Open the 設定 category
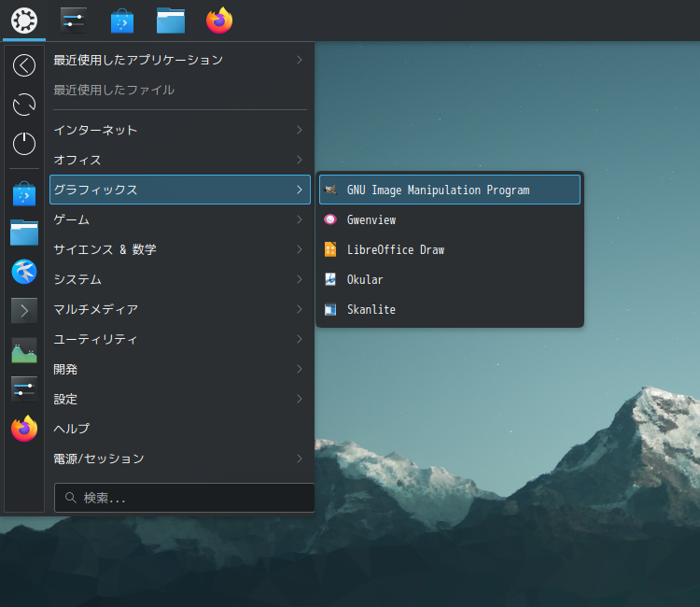 click(x=180, y=400)
